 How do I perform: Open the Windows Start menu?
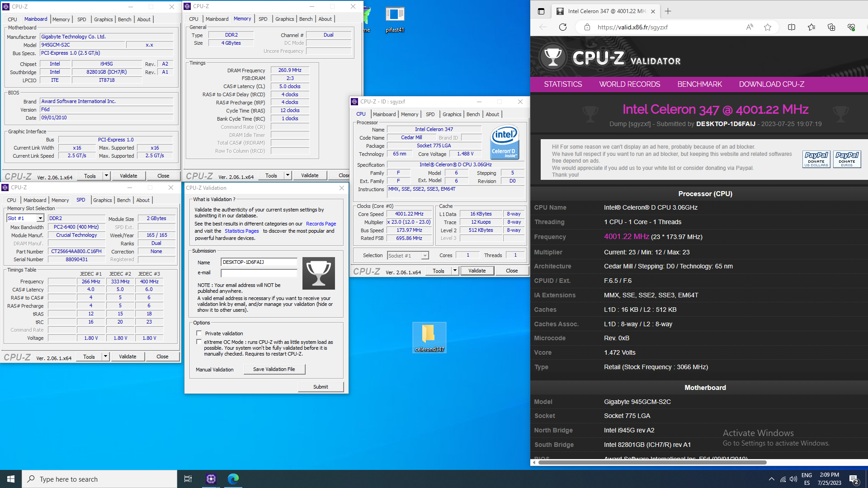click(x=11, y=479)
